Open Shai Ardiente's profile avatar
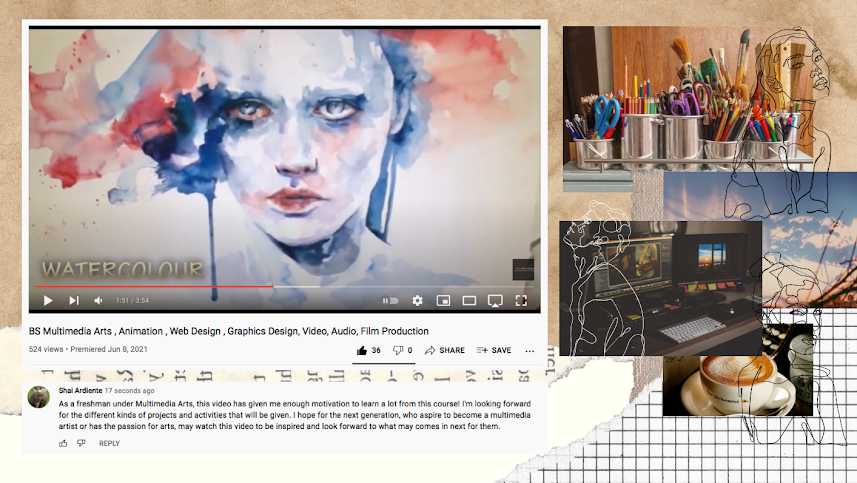857x483 pixels. 39,397
